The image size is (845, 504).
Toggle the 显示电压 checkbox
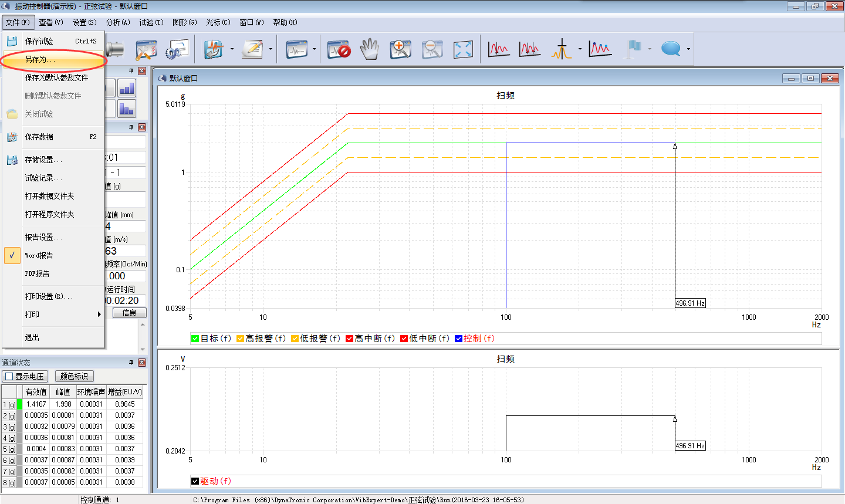(9, 376)
